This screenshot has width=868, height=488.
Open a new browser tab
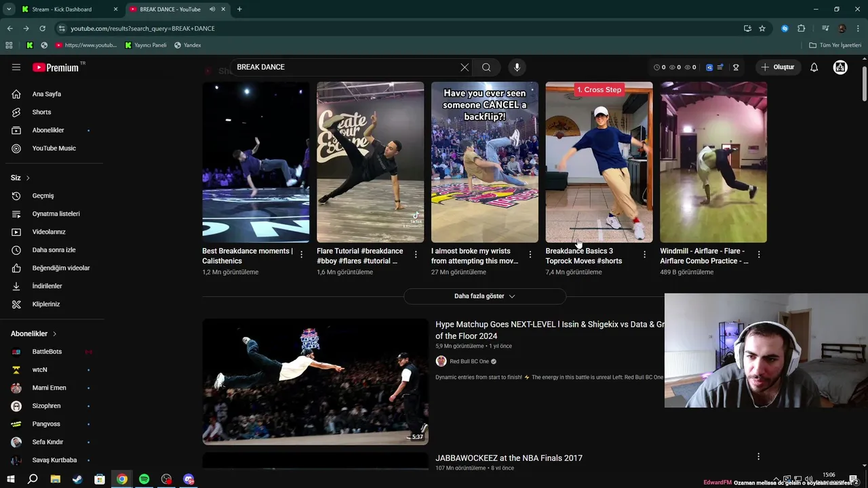239,9
